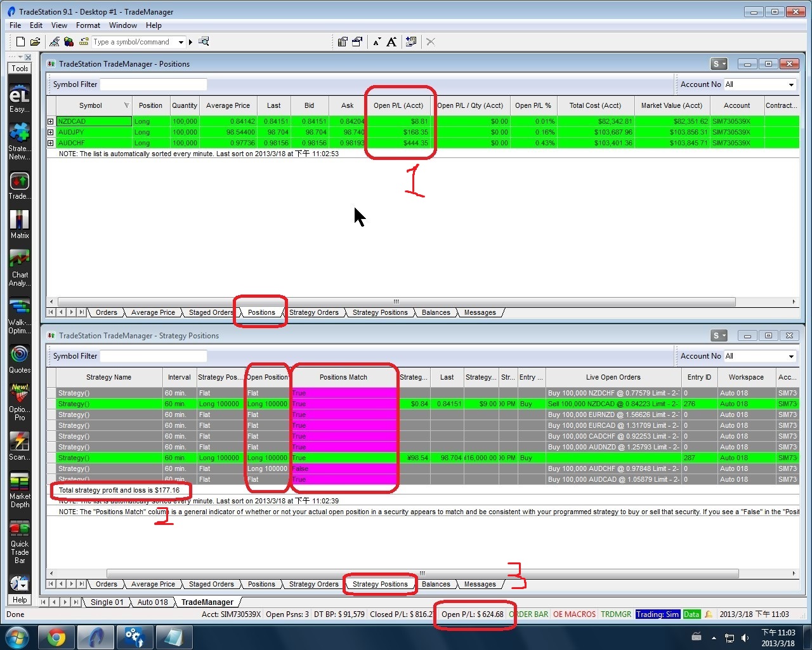Image resolution: width=812 pixels, height=650 pixels.
Task: Click the alert bell icon in status bar
Action: tap(709, 614)
